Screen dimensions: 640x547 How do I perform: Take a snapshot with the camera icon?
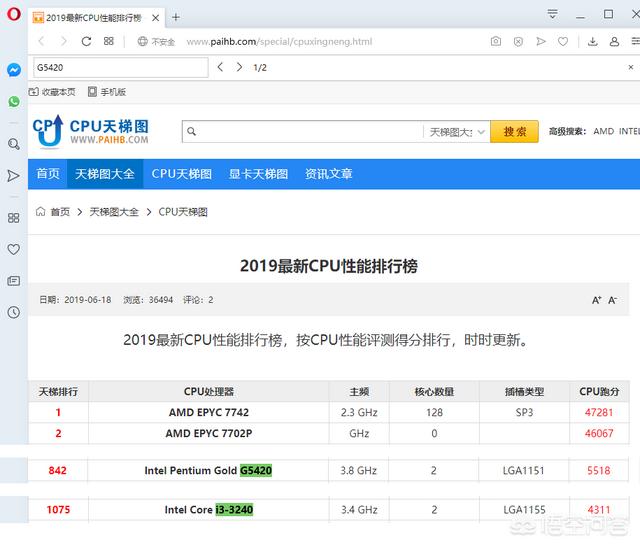click(496, 41)
